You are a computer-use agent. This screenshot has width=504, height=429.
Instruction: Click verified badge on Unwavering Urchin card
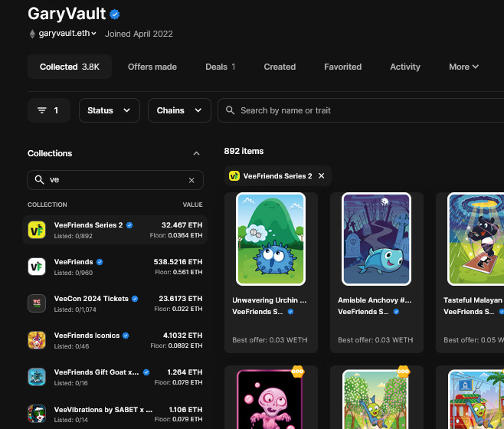tap(290, 312)
